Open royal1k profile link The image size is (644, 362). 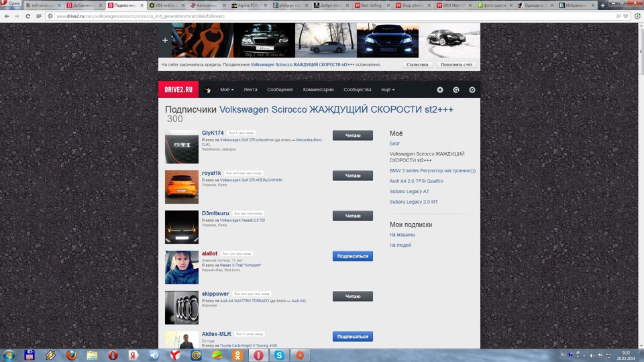tap(211, 173)
